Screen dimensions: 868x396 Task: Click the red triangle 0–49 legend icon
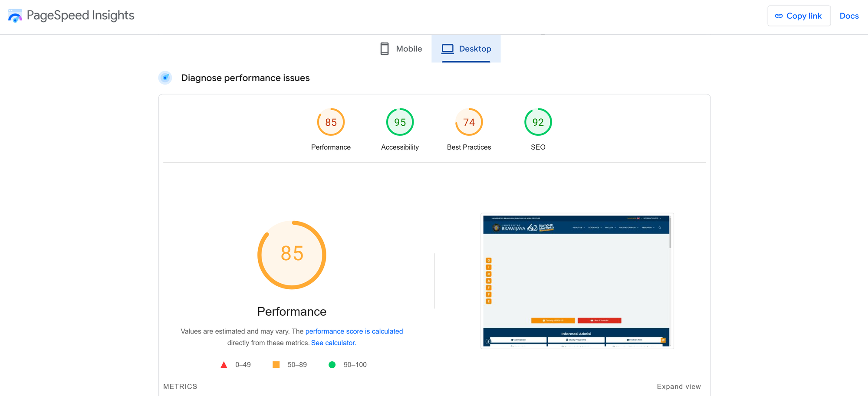coord(224,365)
